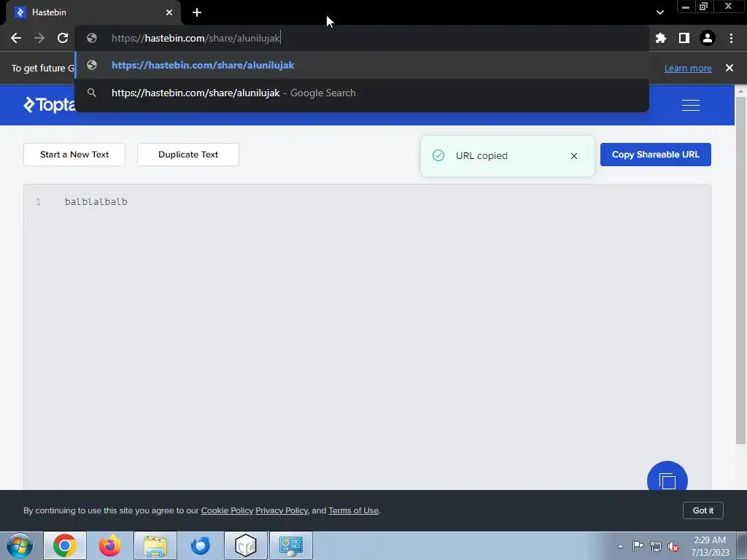The height and width of the screenshot is (560, 747).
Task: Choose the hastebin.com/share/alunilujak URL suggestion
Action: pyautogui.click(x=362, y=65)
